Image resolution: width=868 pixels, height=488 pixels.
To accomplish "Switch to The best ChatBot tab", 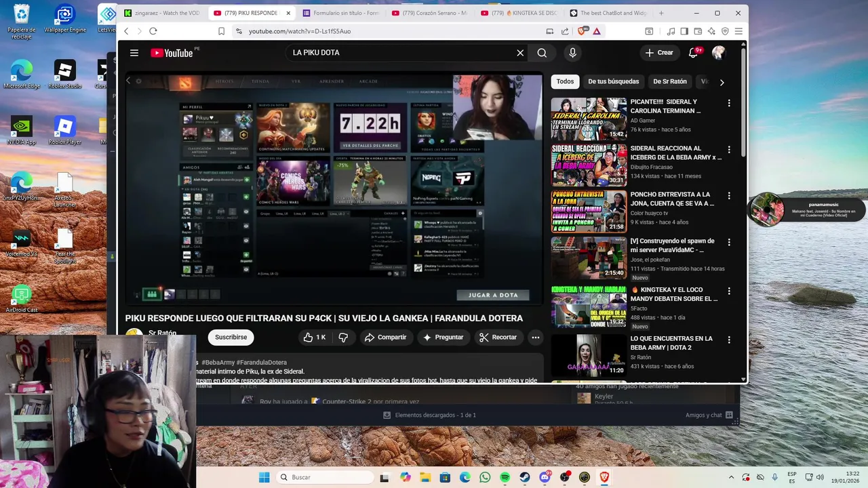I will tap(608, 13).
